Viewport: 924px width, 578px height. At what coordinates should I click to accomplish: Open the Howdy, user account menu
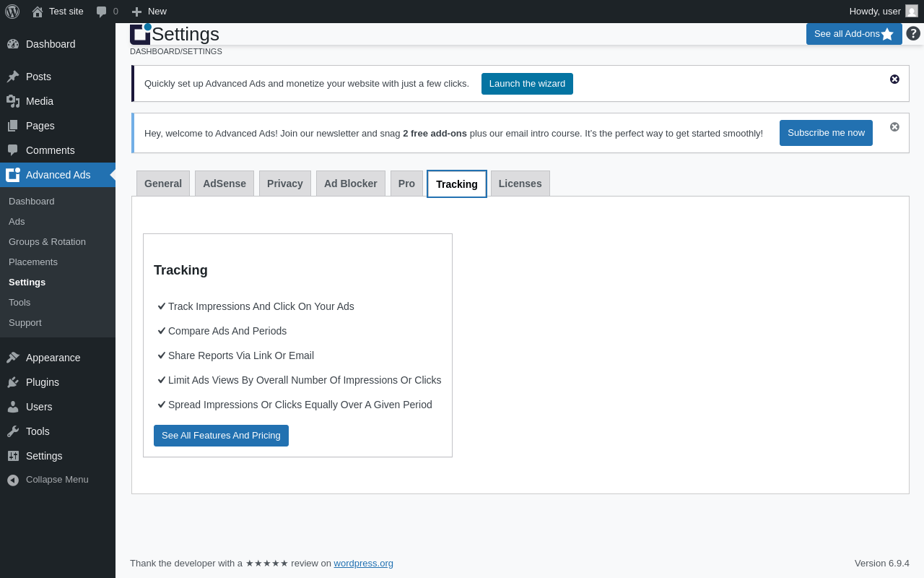(x=875, y=12)
